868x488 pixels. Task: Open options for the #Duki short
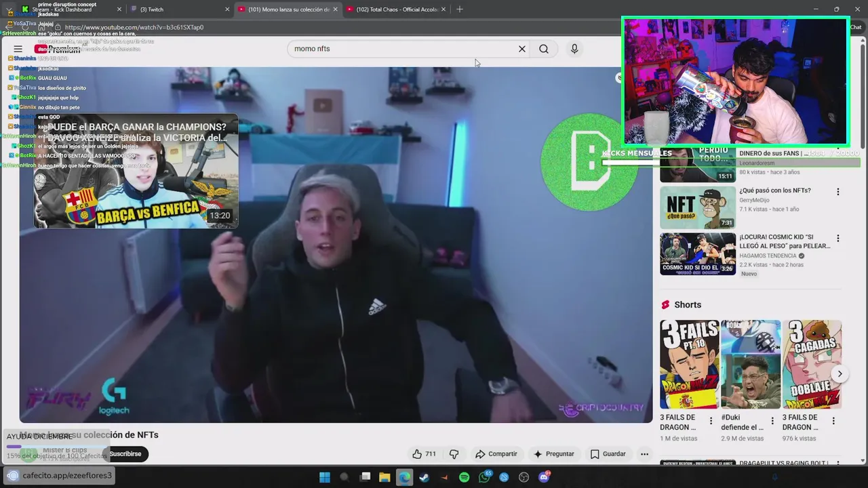tap(772, 421)
